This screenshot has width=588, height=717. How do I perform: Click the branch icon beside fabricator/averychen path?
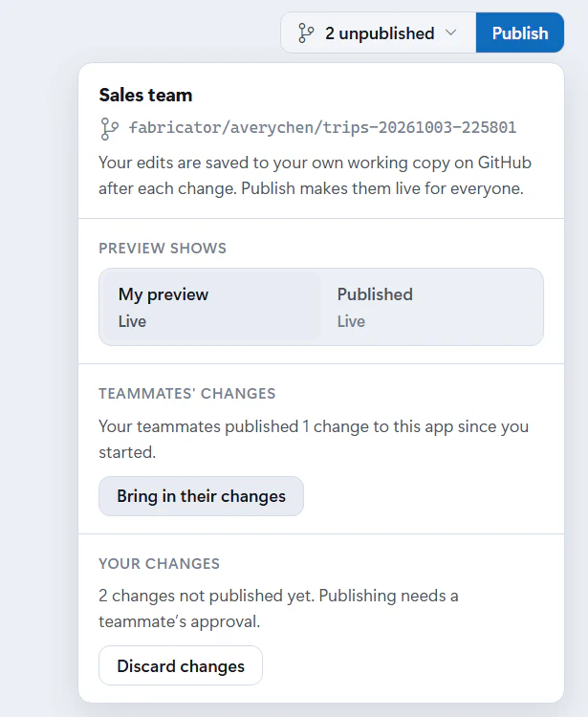point(109,128)
